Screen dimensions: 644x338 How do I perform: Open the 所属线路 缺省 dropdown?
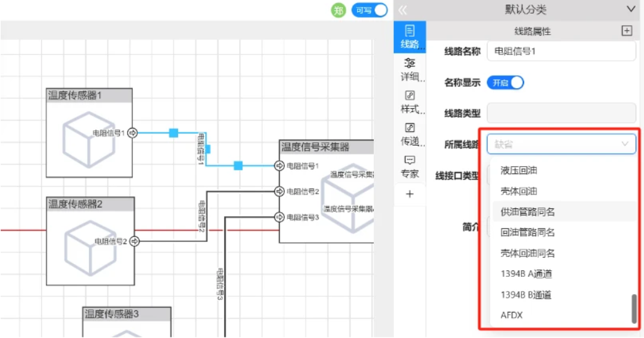click(561, 144)
